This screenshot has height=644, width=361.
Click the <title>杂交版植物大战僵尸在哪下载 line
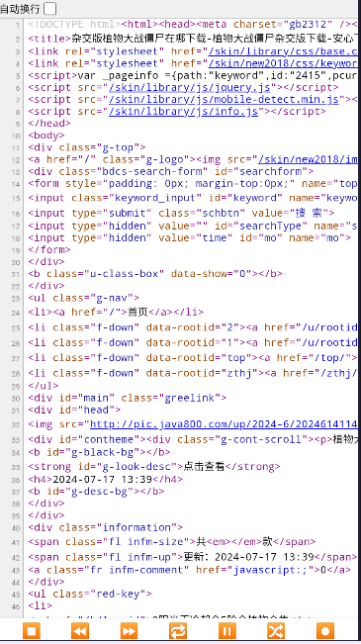pos(193,39)
